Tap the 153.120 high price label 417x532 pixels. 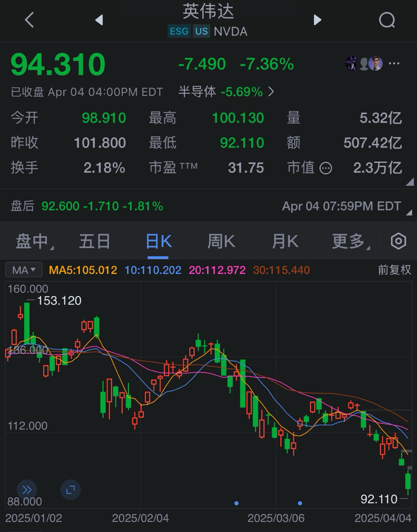(59, 300)
